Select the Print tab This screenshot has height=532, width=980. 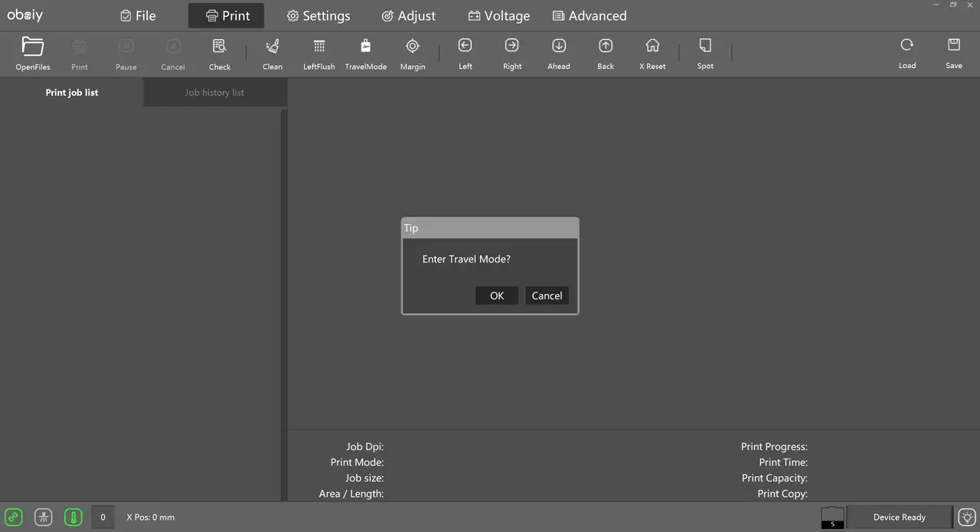coord(227,15)
